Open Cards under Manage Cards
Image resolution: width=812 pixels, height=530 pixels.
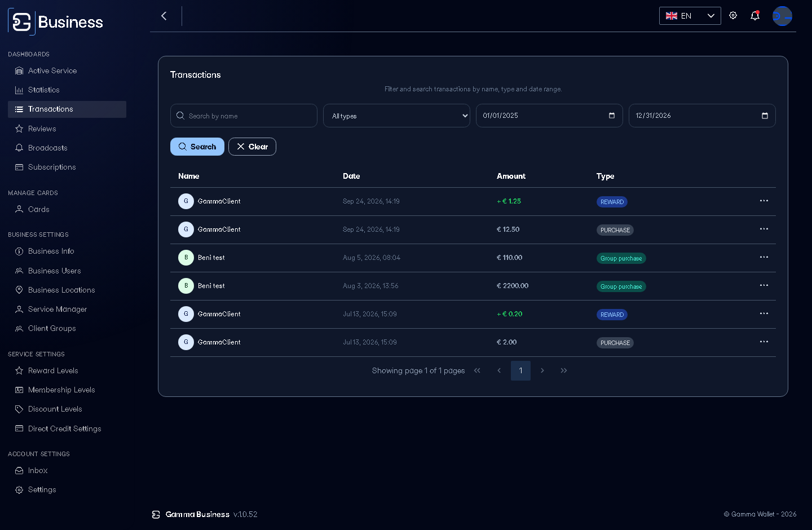67,209
